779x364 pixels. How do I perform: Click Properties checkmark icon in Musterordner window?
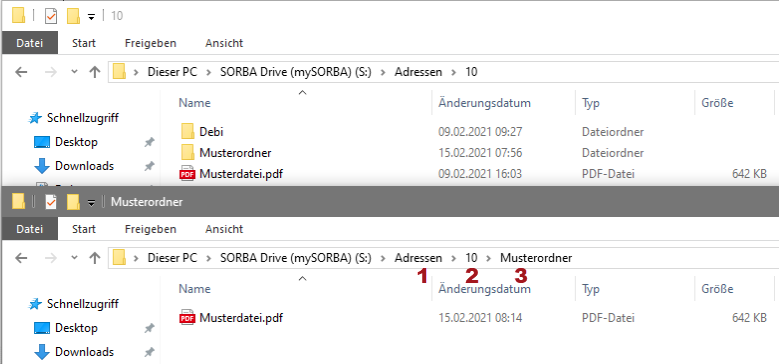51,202
